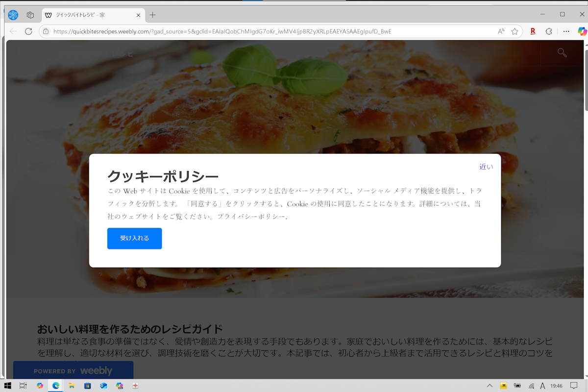Click the yellow tray application icon
588x392 pixels.
pyautogui.click(x=503, y=386)
